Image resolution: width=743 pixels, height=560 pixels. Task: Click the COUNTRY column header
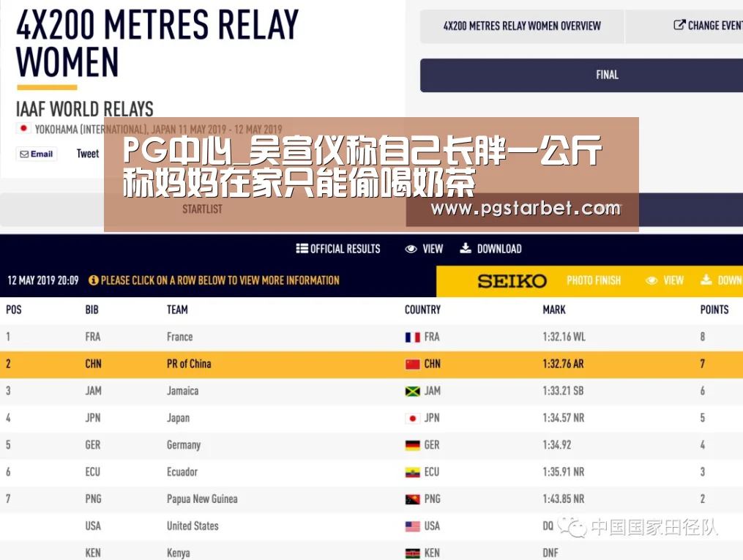pos(422,310)
